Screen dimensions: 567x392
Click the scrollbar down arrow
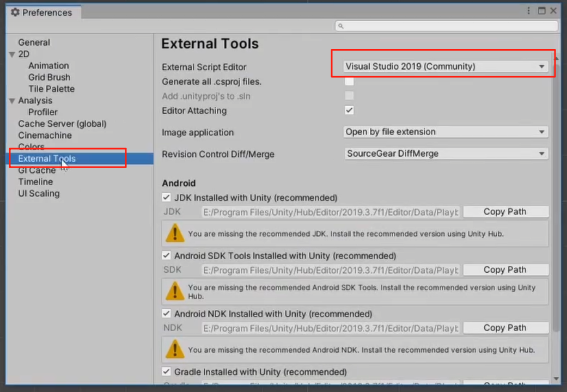[556, 378]
